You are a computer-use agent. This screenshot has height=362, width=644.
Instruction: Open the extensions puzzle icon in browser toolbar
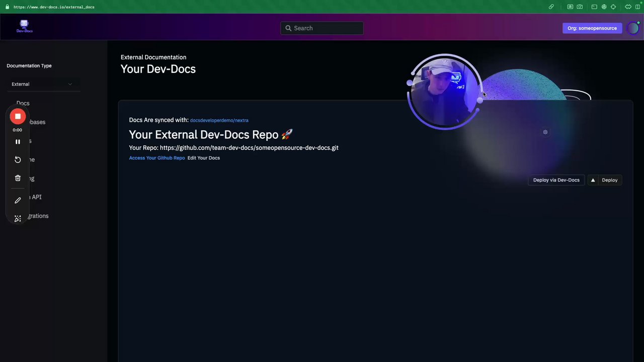click(x=628, y=7)
